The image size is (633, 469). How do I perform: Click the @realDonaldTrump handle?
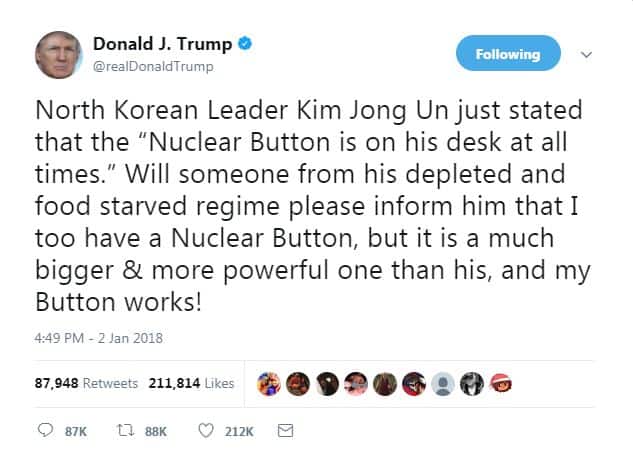(153, 66)
